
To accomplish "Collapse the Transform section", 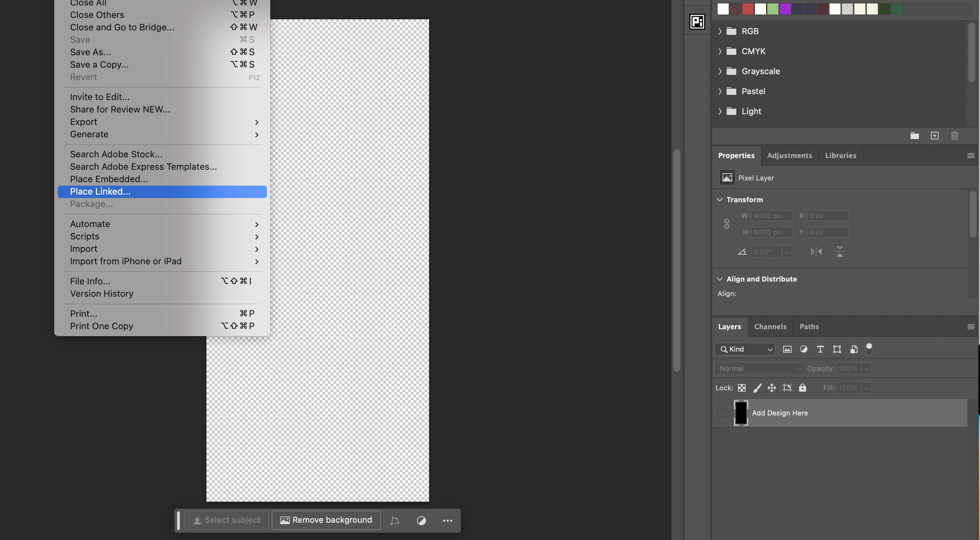I will point(720,199).
